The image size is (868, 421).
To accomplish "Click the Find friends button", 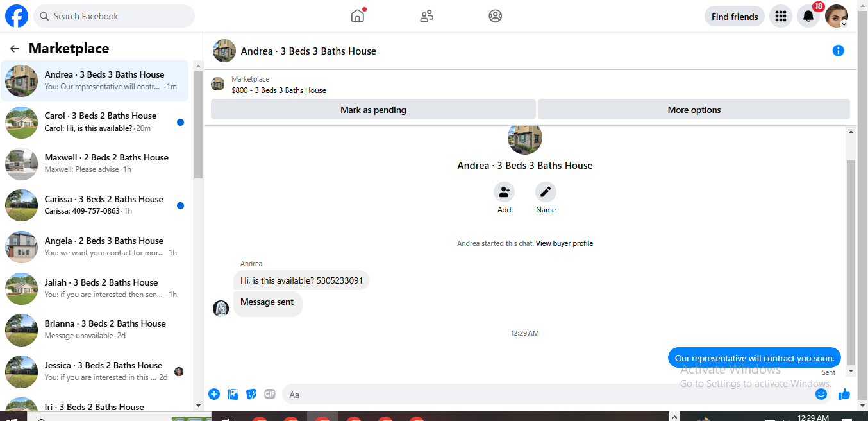I will (x=735, y=17).
